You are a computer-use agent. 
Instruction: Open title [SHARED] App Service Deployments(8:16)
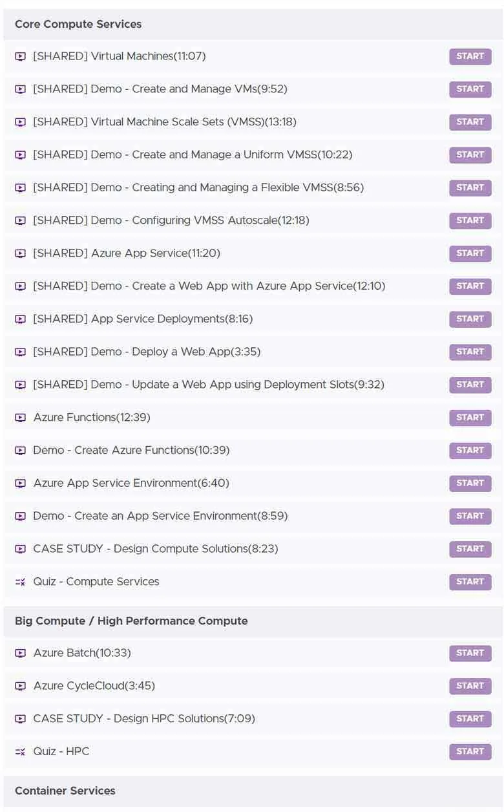143,319
